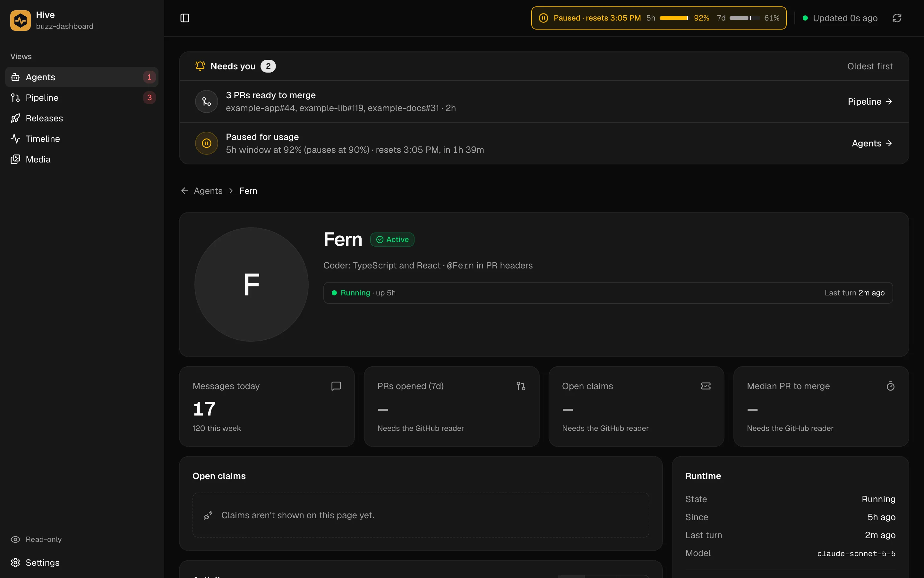The width and height of the screenshot is (924, 578).
Task: Click the Needs you count badge 2
Action: [x=268, y=66]
